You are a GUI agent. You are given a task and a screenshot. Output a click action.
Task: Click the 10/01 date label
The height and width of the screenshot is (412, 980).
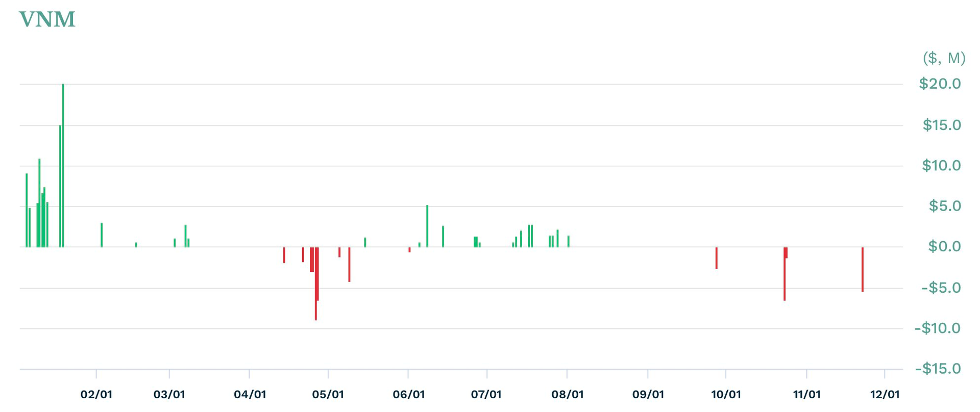tap(726, 395)
